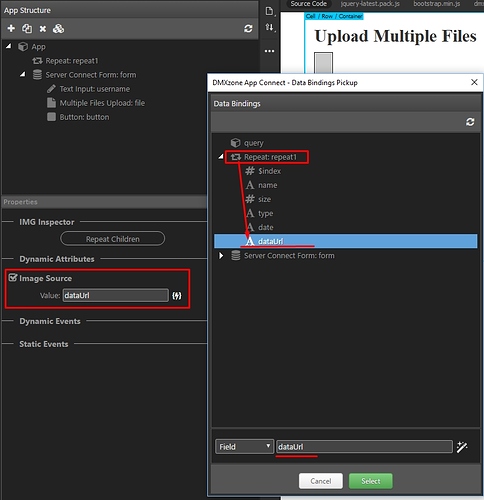Click the Cancel button

point(321,481)
